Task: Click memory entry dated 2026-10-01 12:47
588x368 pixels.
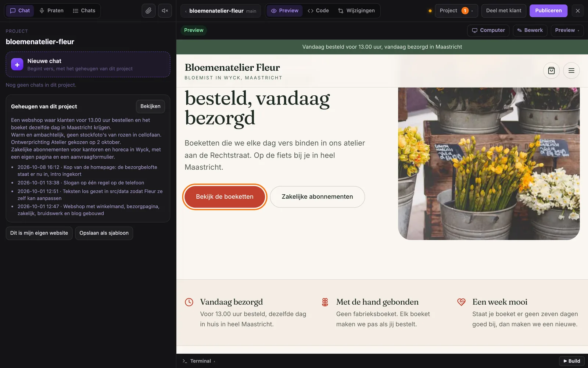Action: pos(89,210)
